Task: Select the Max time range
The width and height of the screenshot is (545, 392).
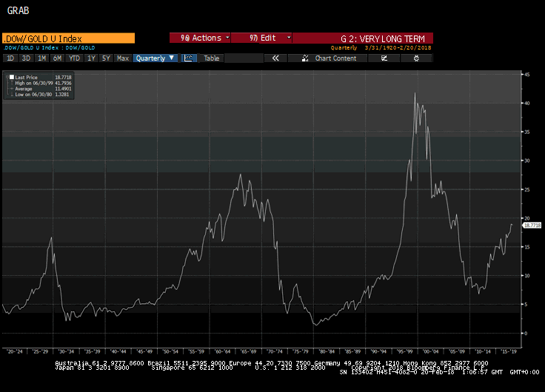Action: click(x=123, y=58)
